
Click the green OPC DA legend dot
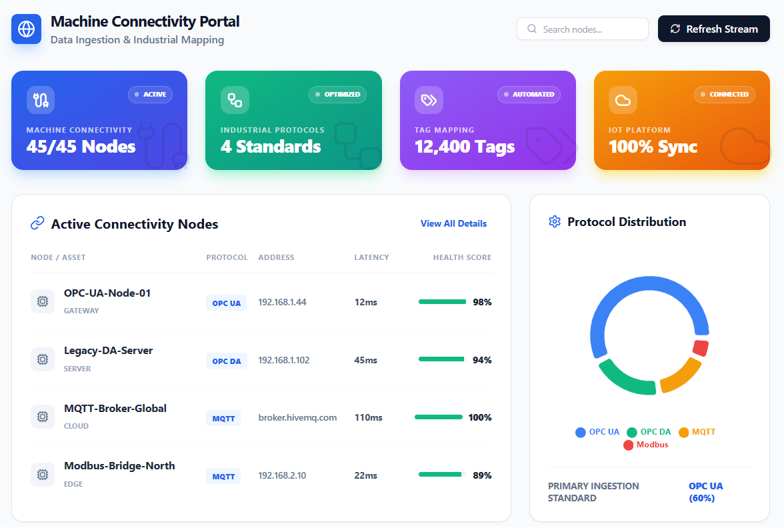click(632, 433)
